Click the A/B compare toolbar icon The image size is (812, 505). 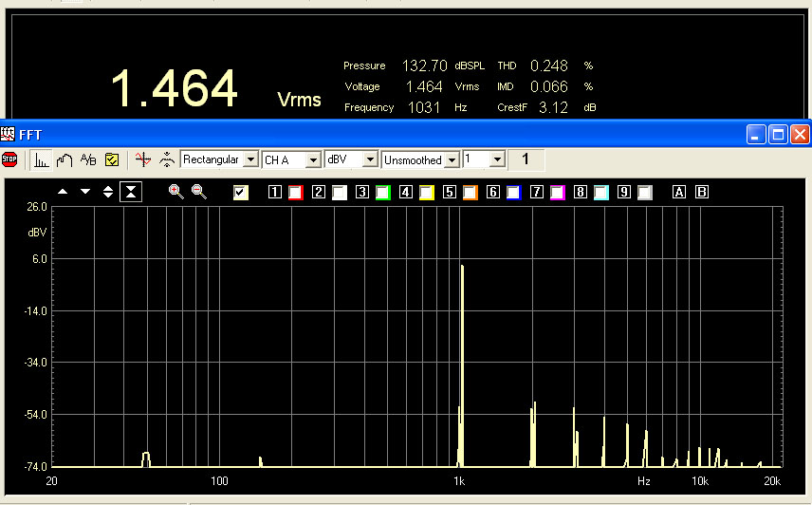click(88, 159)
